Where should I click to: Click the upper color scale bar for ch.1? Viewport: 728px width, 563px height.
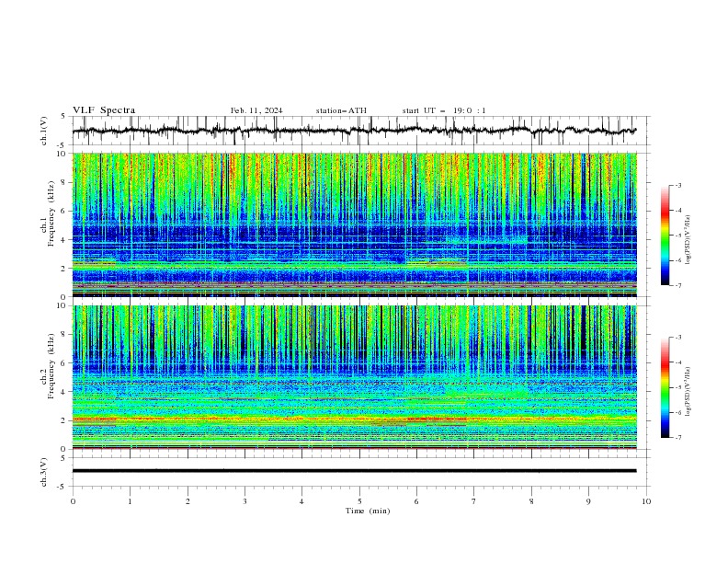coord(665,235)
